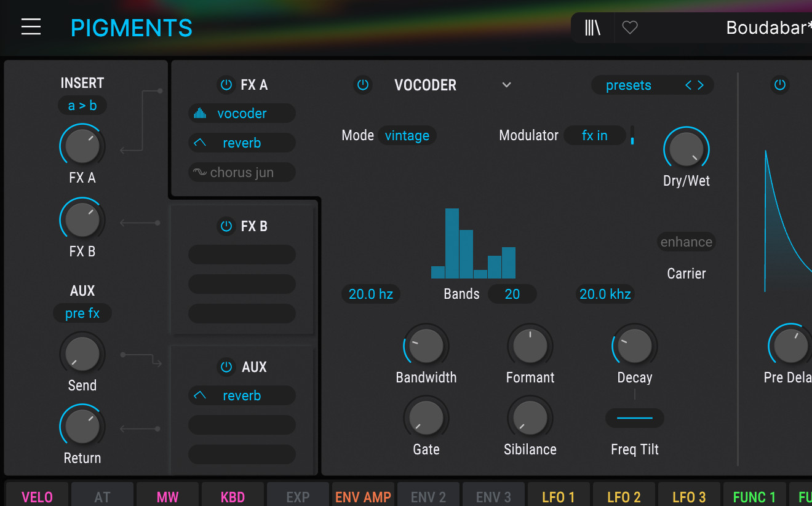Image resolution: width=812 pixels, height=506 pixels.
Task: Click the PIGMENTS logo
Action: (x=132, y=28)
